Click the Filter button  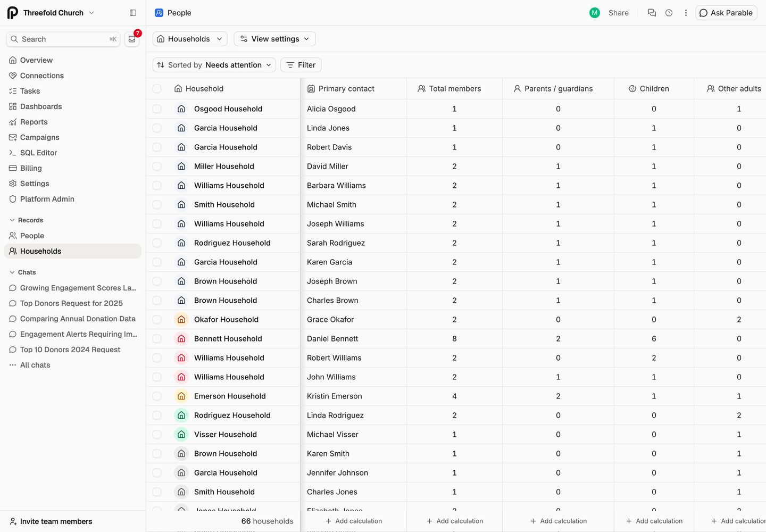[x=301, y=65]
